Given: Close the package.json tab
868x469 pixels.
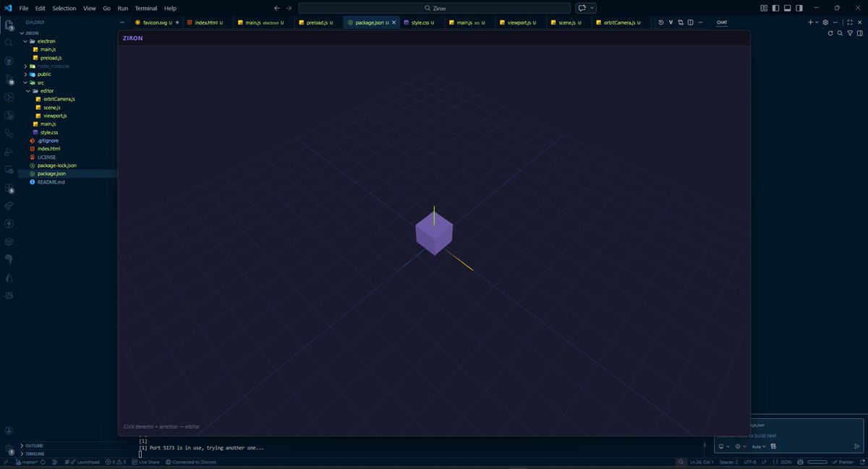Looking at the screenshot, I should pos(393,22).
